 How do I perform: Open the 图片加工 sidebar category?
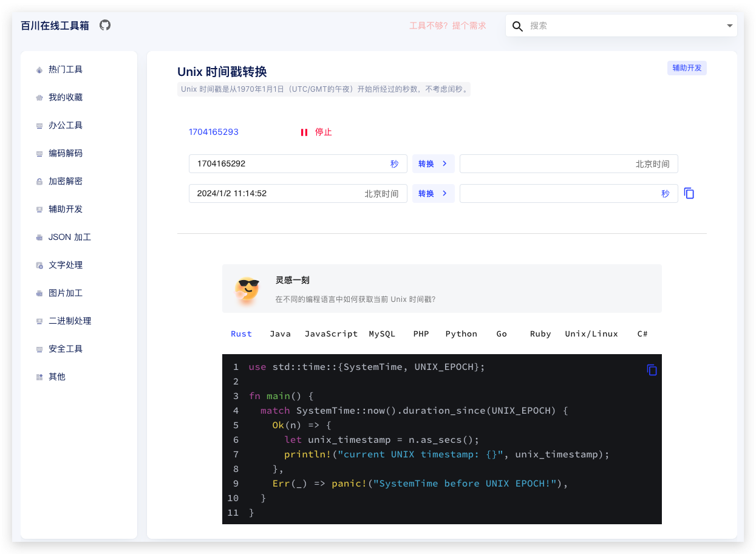pos(66,293)
